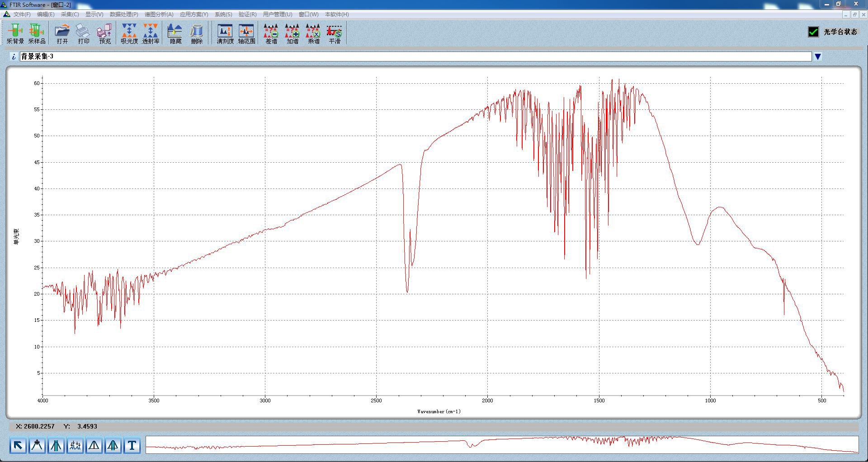Run spectral subtraction 差谱
This screenshot has height=462, width=868.
point(271,33)
